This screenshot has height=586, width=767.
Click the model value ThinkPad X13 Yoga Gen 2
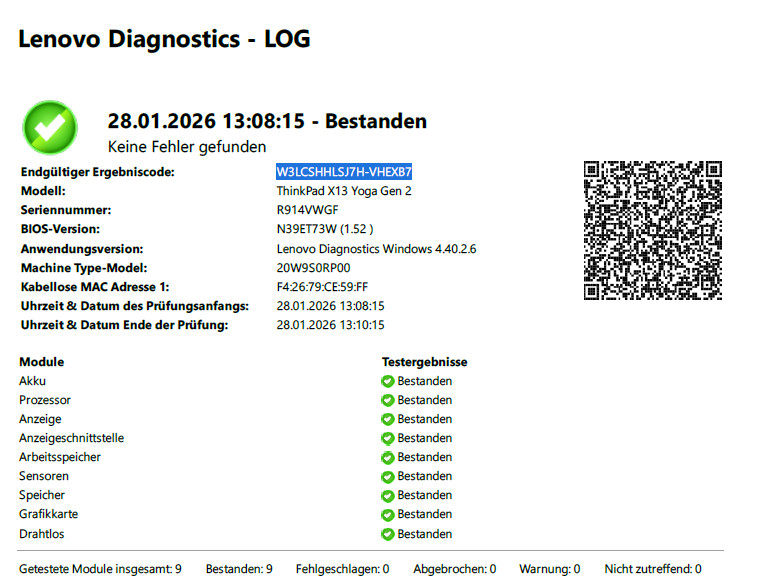point(344,191)
